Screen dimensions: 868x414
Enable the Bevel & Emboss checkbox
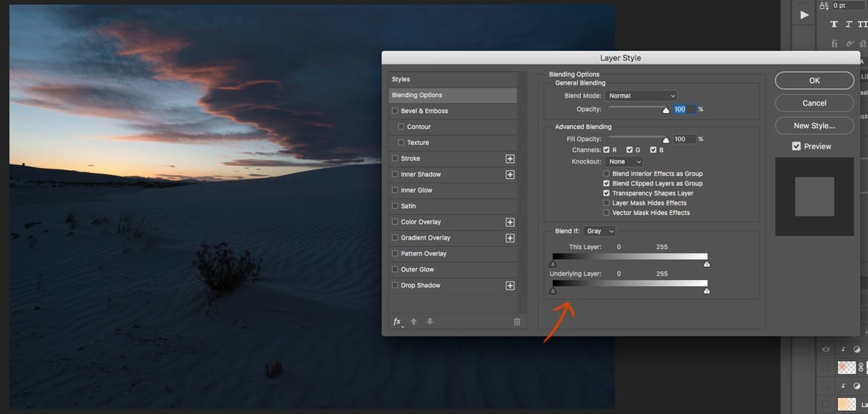click(395, 111)
